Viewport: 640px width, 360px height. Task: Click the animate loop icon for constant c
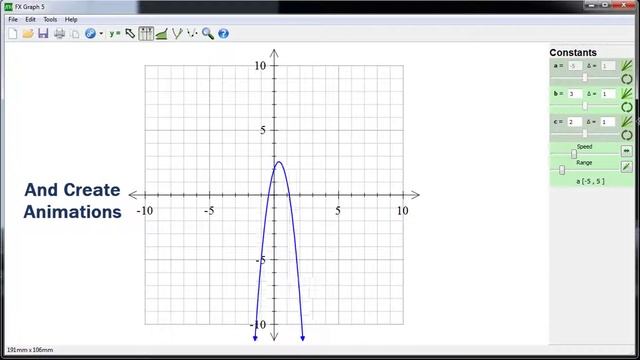627,135
